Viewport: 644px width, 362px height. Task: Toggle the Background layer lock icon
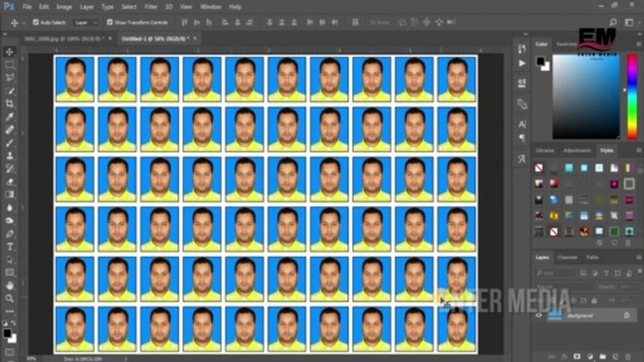tap(626, 315)
